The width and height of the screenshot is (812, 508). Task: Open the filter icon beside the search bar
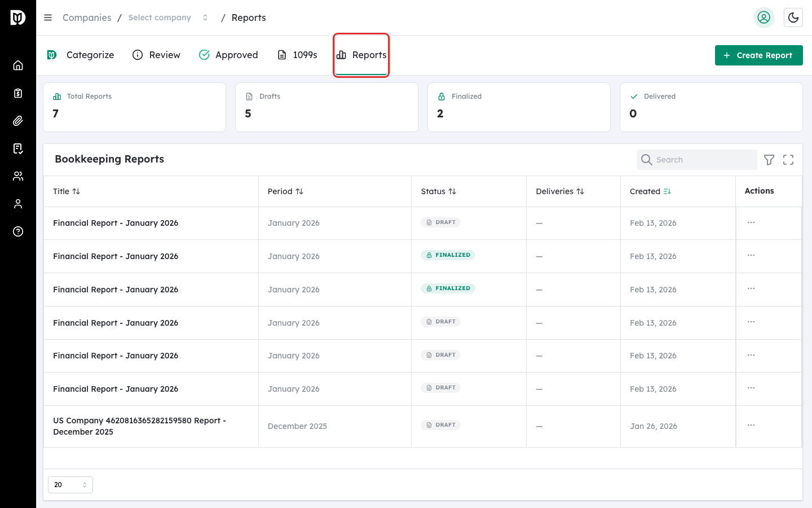point(769,160)
